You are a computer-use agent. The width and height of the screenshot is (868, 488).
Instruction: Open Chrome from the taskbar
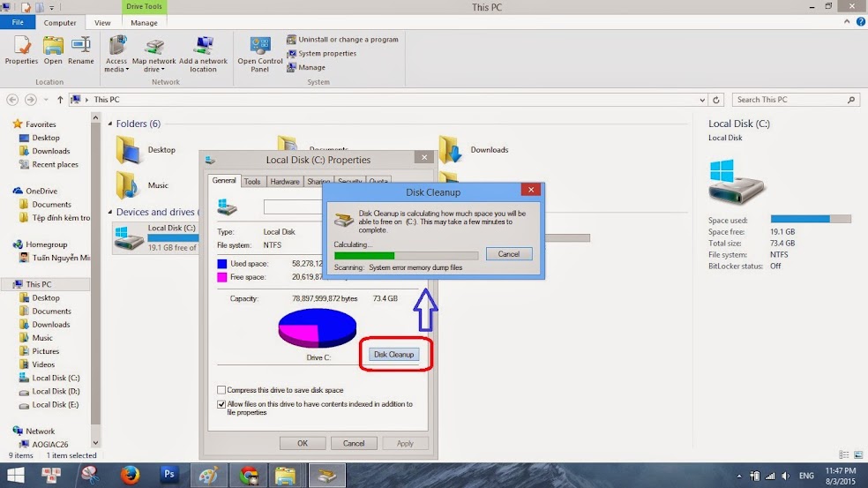[249, 476]
